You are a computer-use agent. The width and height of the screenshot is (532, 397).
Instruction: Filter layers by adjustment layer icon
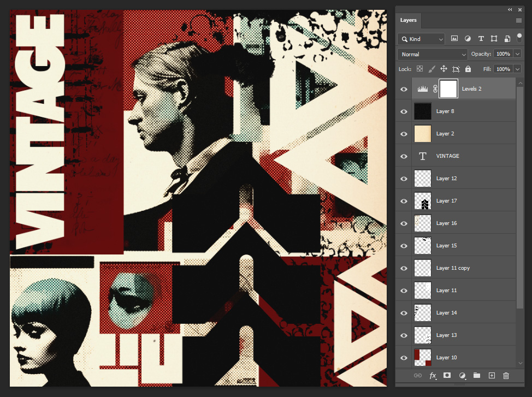pos(468,39)
